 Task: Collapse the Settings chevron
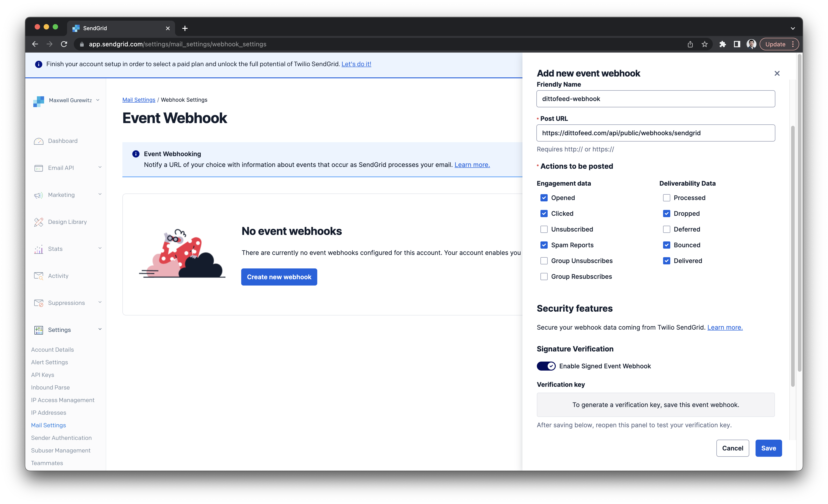[100, 329]
